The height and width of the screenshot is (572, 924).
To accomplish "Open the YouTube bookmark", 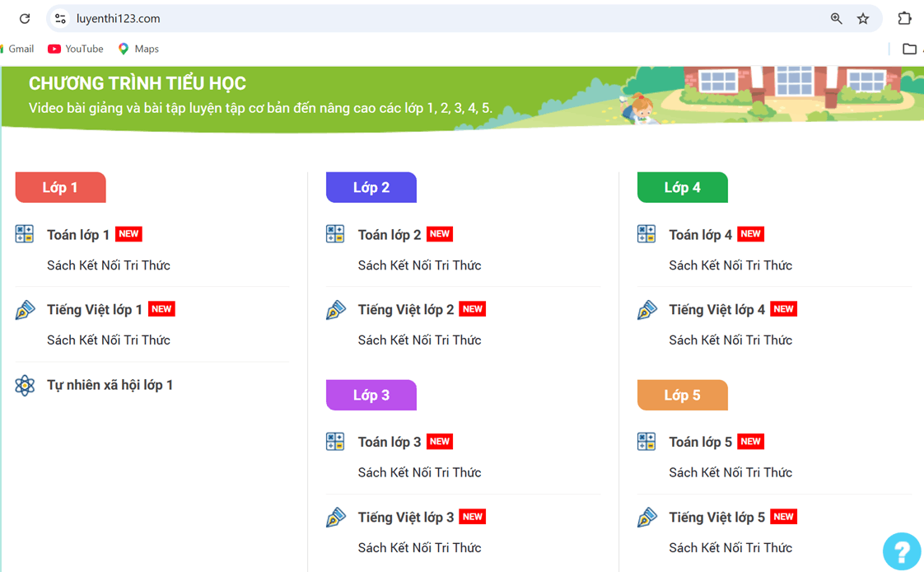I will point(76,49).
